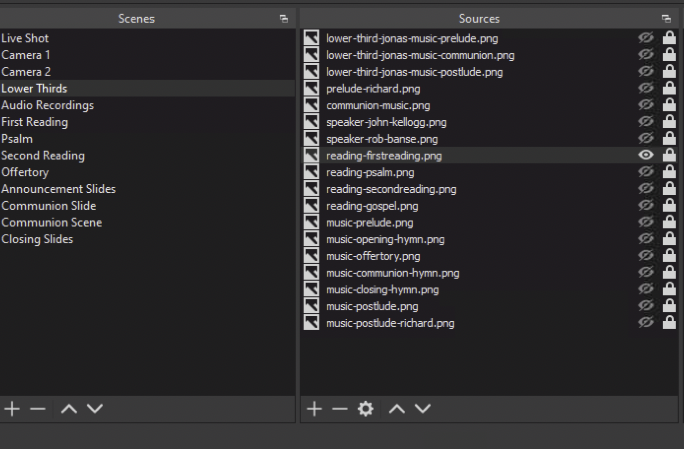684x449 pixels.
Task: Show lower-third-jonas-music-prelude.png source
Action: coord(646,38)
